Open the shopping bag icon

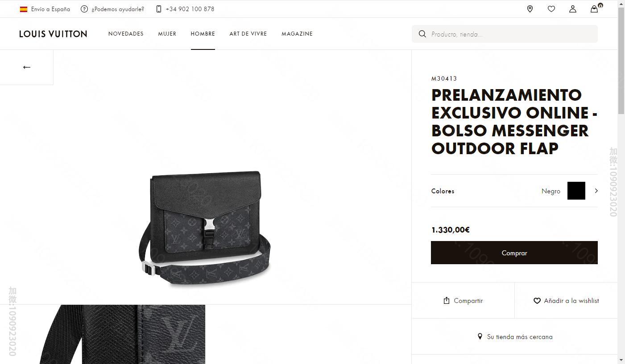point(594,9)
